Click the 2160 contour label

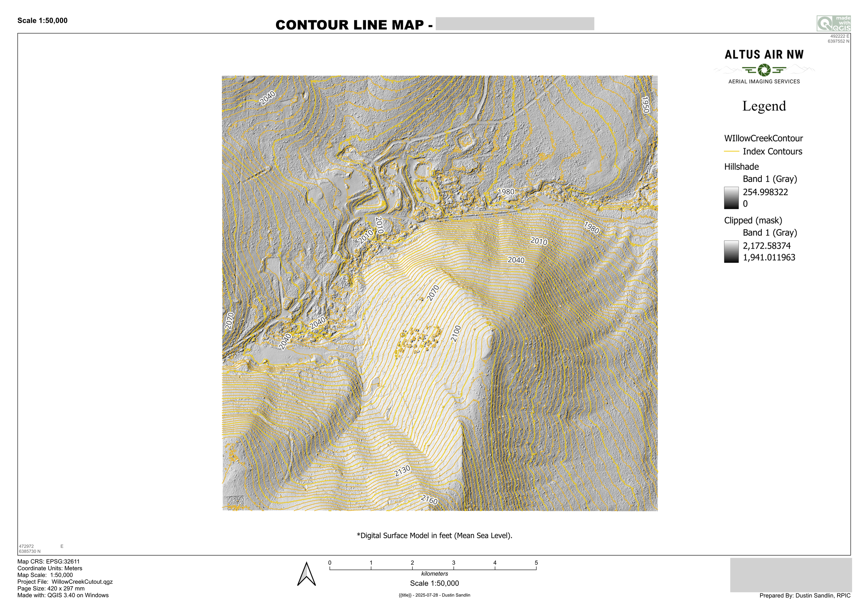(x=429, y=500)
